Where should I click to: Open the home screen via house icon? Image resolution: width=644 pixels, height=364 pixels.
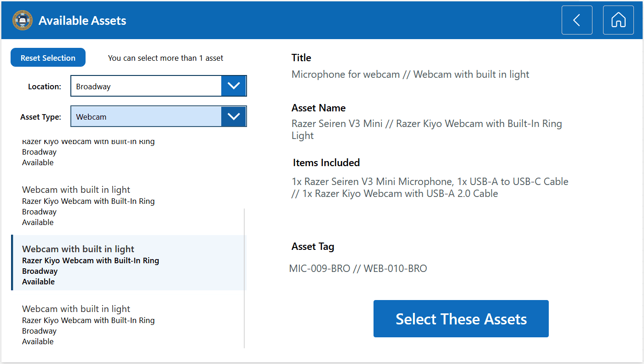[618, 20]
